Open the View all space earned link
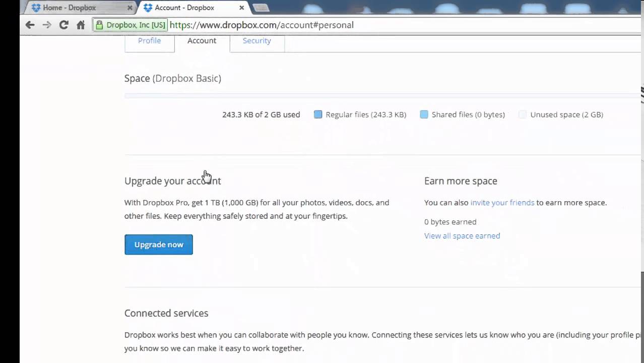 [x=462, y=236]
